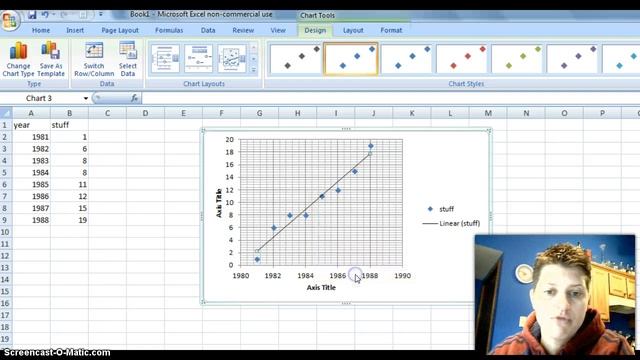Select row 10 header
This screenshot has height=360, width=640.
point(5,232)
